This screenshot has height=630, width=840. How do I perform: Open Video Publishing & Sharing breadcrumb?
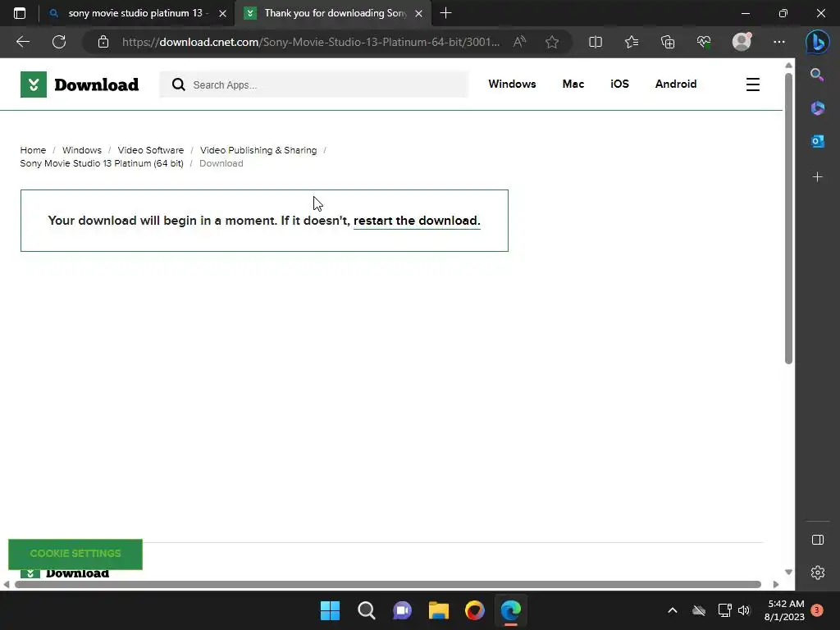coord(258,150)
